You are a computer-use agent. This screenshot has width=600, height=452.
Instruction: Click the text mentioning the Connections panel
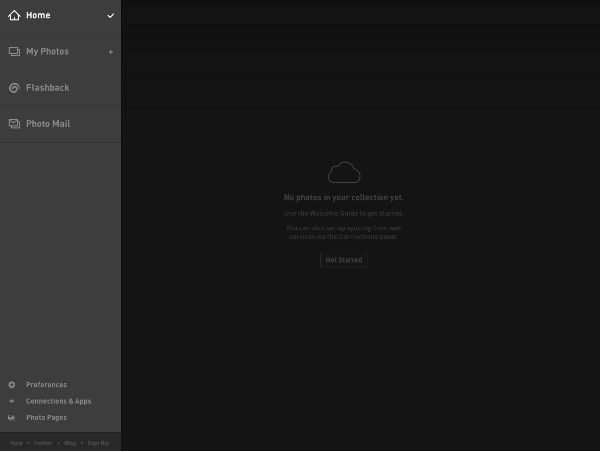(x=343, y=232)
